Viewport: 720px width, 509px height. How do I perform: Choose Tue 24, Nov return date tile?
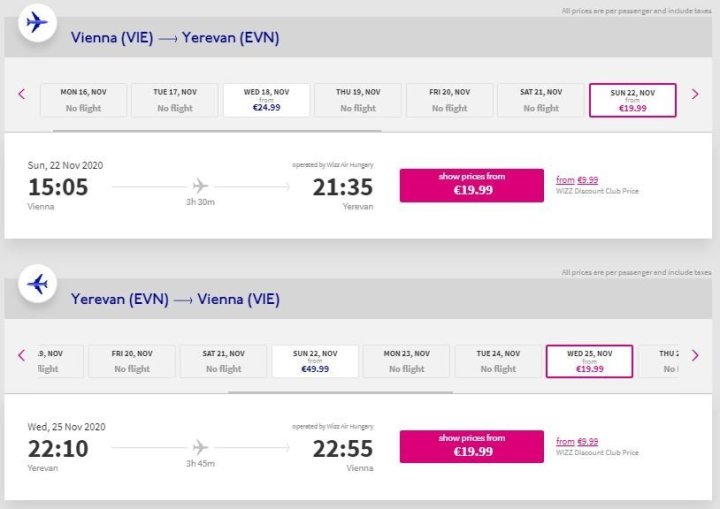(x=498, y=361)
